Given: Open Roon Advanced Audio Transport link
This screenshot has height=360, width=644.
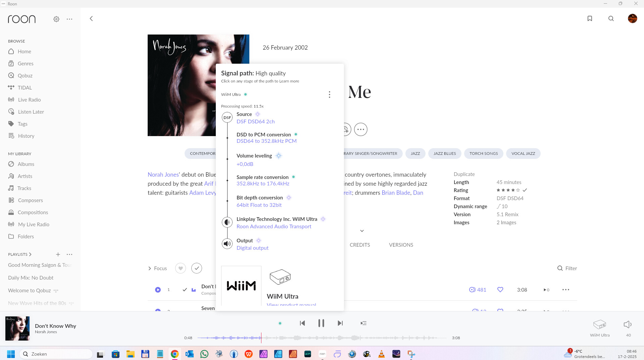Looking at the screenshot, I should pos(274,227).
